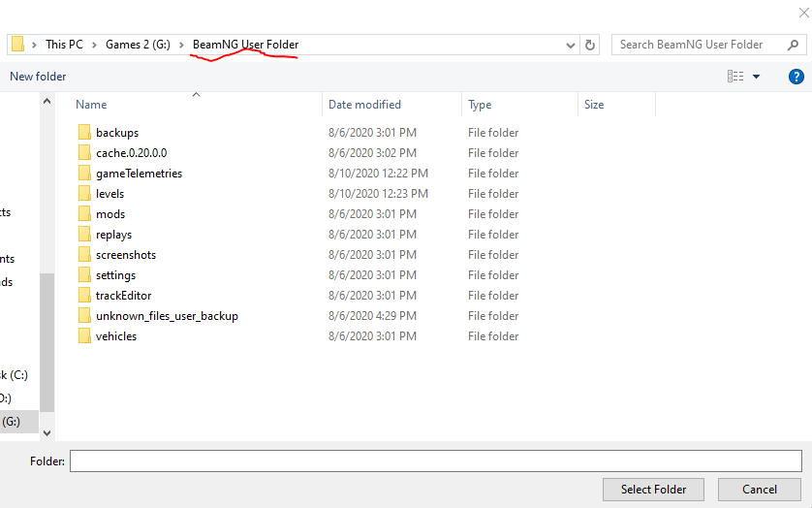Click navigation pane scroll up arrow
This screenshot has width=812, height=508.
click(x=47, y=101)
